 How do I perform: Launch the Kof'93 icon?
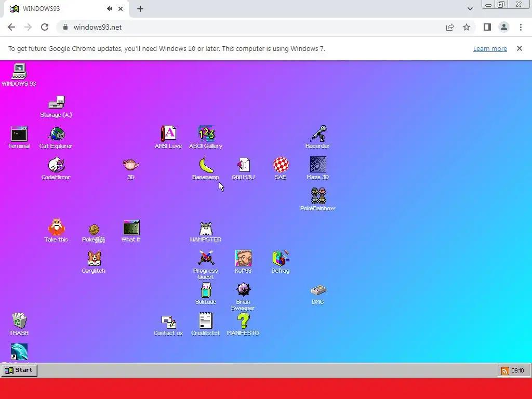coord(243,258)
